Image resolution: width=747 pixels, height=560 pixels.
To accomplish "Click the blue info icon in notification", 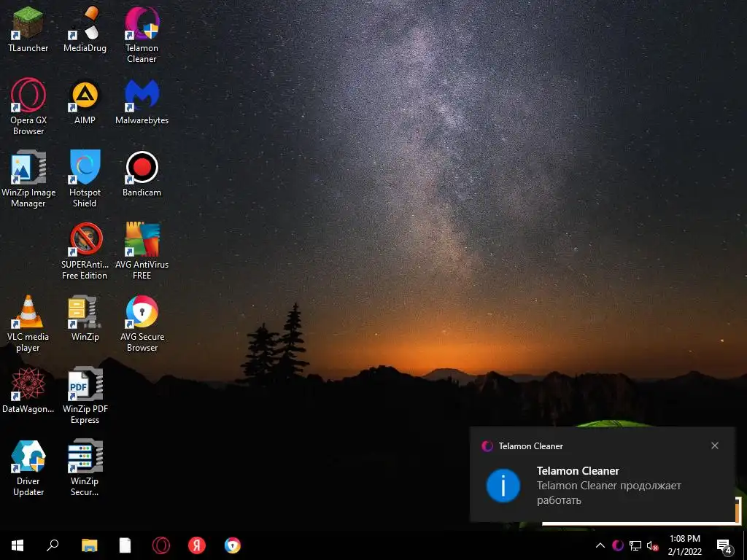I will (503, 485).
